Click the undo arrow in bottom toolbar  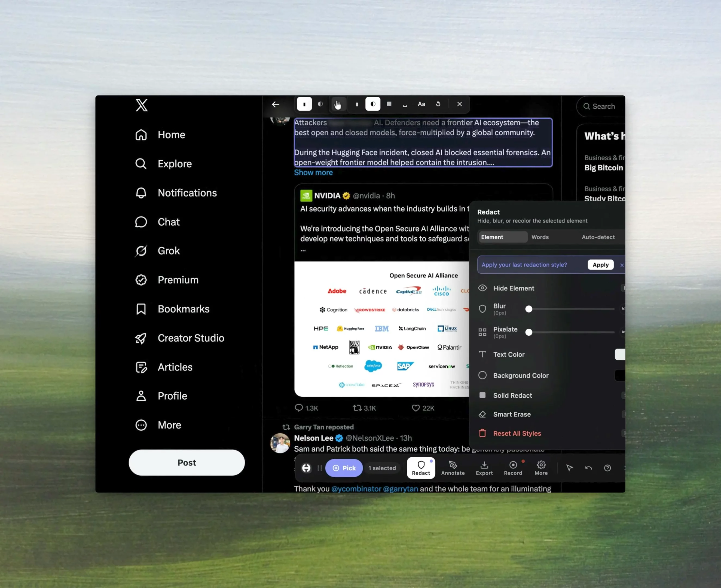[x=588, y=468]
